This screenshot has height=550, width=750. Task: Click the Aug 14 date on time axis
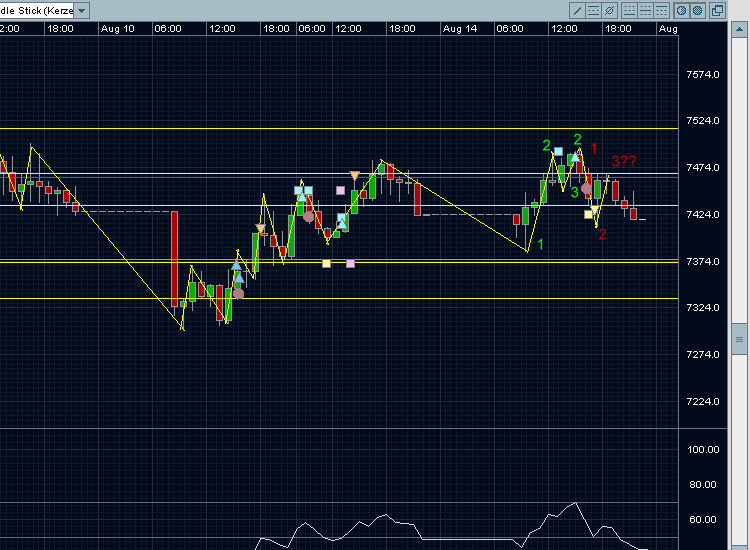(459, 29)
